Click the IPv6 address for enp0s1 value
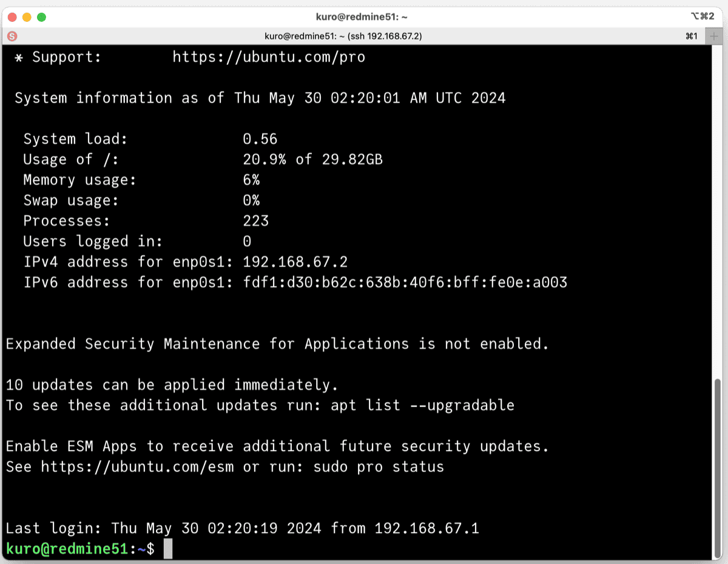The image size is (728, 564). [405, 282]
